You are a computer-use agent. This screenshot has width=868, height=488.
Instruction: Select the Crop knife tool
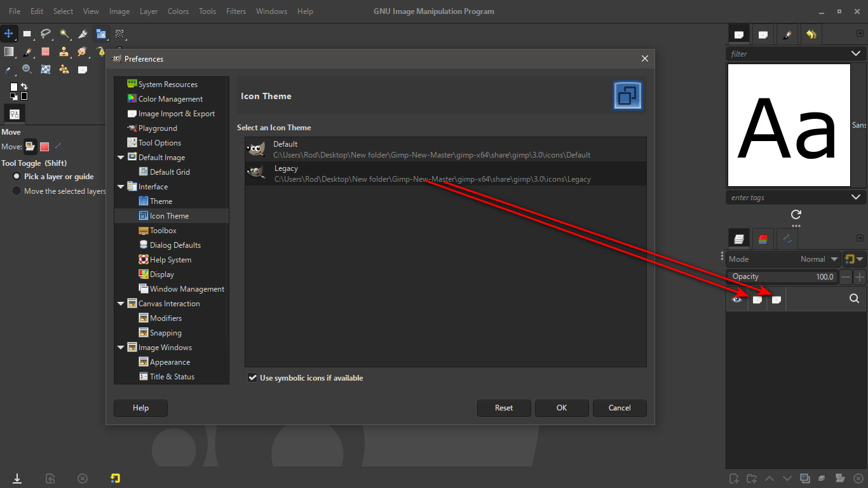(83, 34)
